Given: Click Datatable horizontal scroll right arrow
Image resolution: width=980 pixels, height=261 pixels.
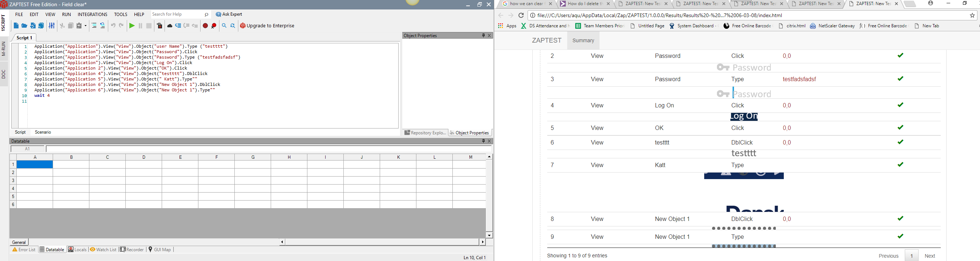Looking at the screenshot, I should [483, 242].
